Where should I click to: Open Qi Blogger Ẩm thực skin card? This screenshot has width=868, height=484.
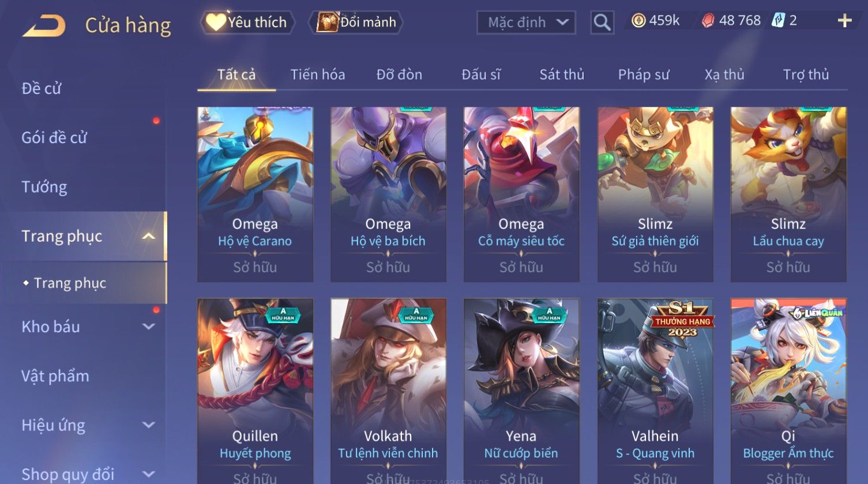pyautogui.click(x=788, y=391)
